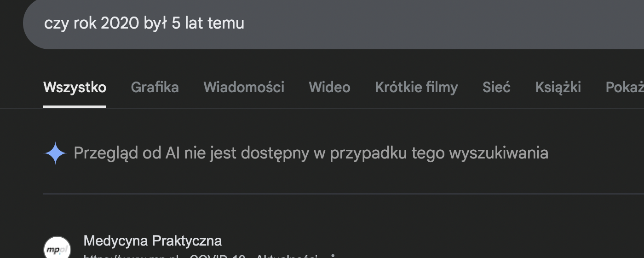Click the AI overview unavailable notice
644x258 pixels.
311,153
